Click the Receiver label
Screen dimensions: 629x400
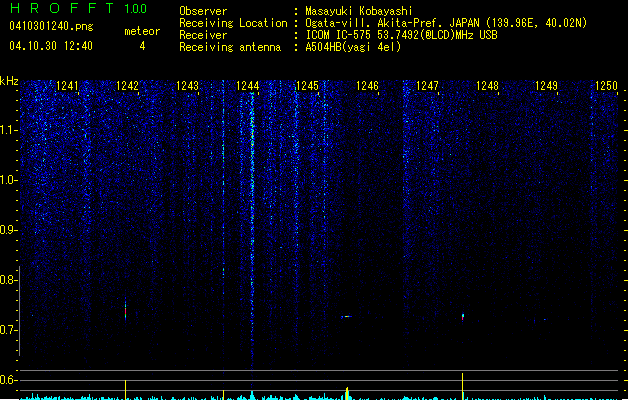pyautogui.click(x=203, y=35)
